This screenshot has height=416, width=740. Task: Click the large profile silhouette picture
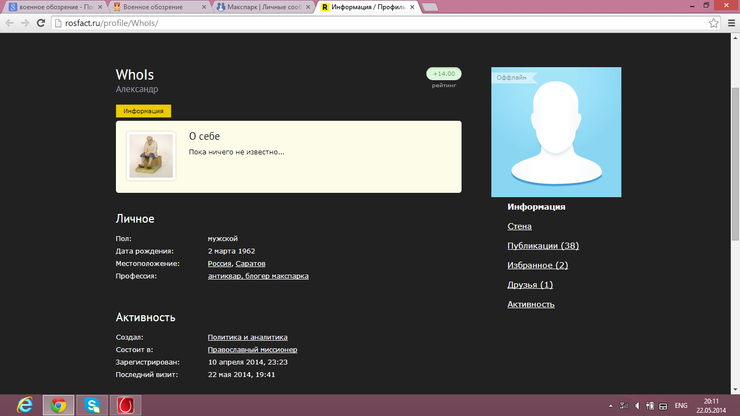pos(556,132)
